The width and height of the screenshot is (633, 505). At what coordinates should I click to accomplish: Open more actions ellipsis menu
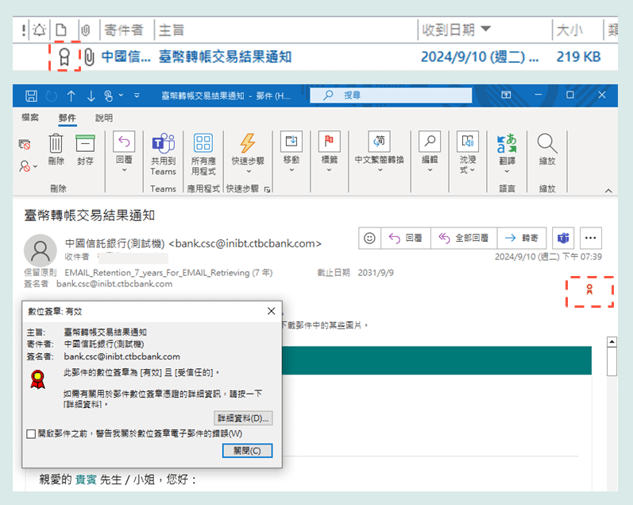(591, 238)
